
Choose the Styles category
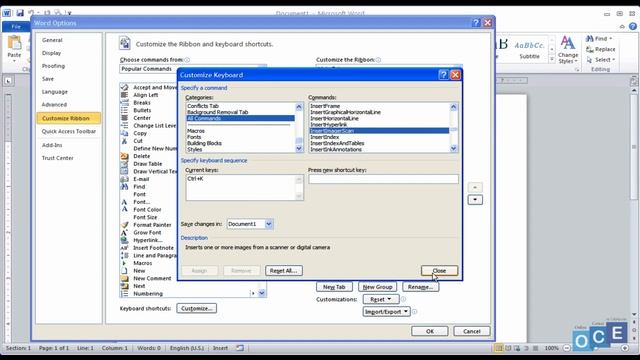coord(195,149)
